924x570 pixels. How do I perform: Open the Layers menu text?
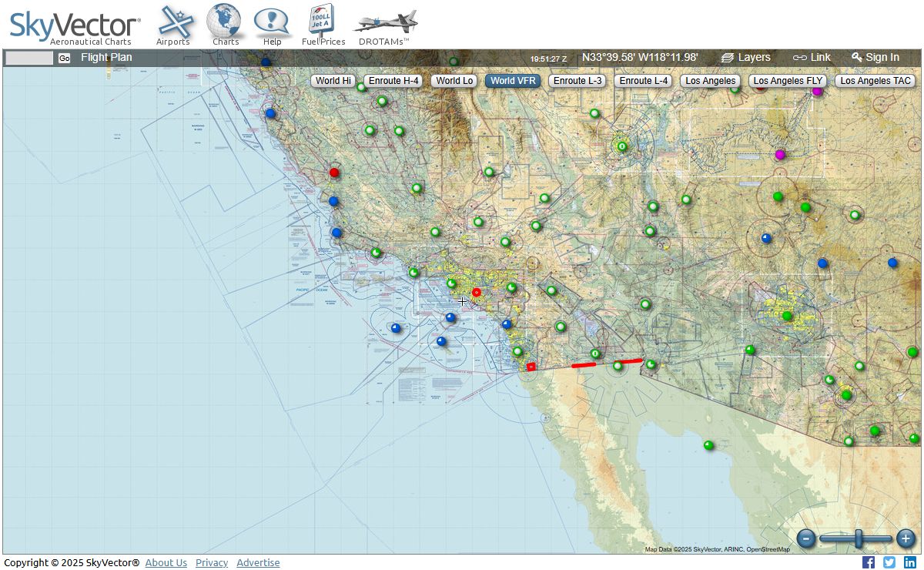click(754, 57)
